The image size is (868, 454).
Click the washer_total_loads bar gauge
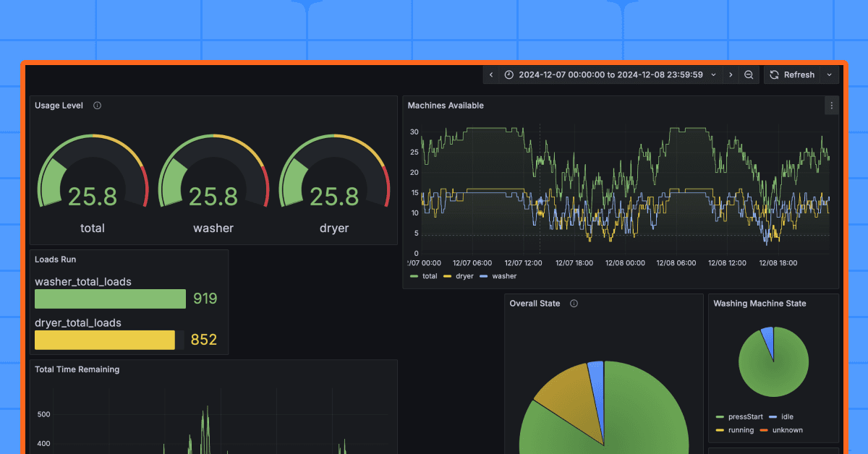pos(110,299)
